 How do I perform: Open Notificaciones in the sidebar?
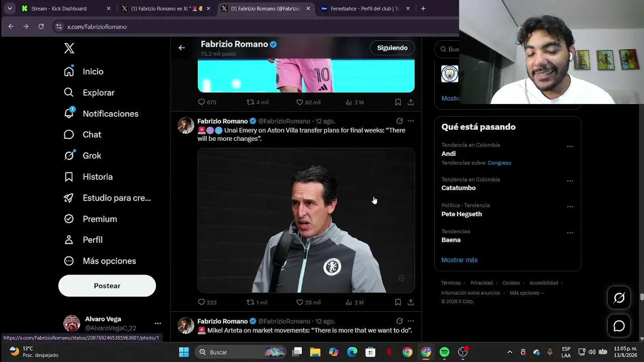101,114
